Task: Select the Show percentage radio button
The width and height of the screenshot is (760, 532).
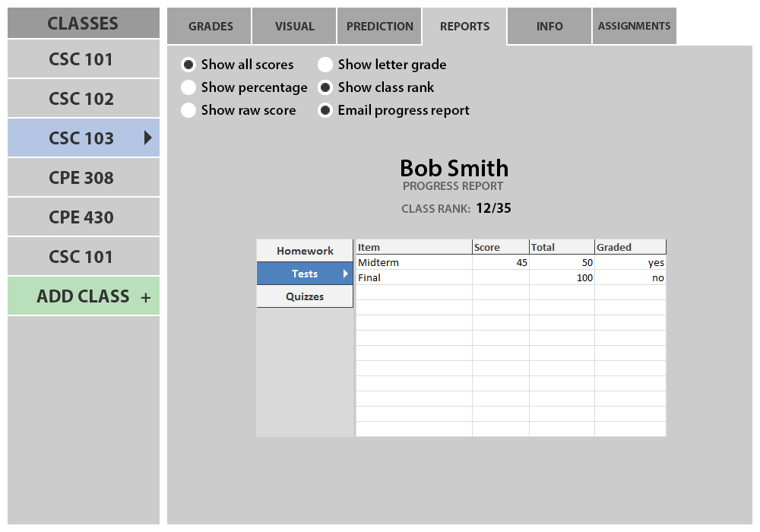Action: coord(188,87)
